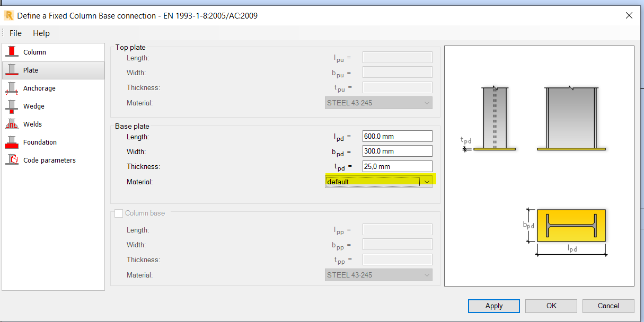Go to the Welds tab label
The width and height of the screenshot is (644, 322).
[x=32, y=124]
